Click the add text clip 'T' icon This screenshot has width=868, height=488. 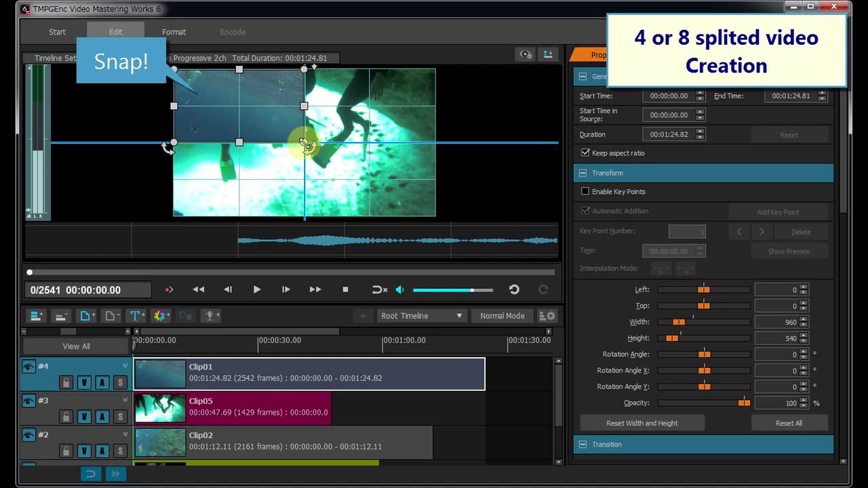[136, 316]
